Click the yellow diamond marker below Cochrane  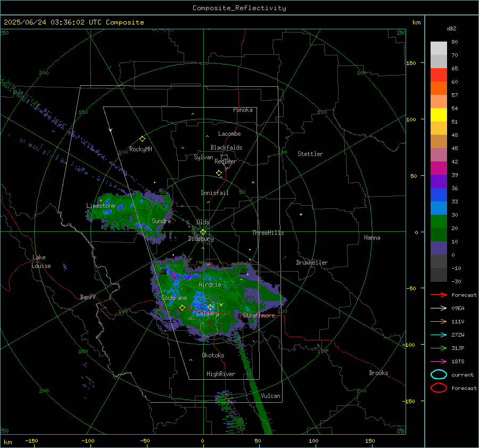pyautogui.click(x=182, y=307)
